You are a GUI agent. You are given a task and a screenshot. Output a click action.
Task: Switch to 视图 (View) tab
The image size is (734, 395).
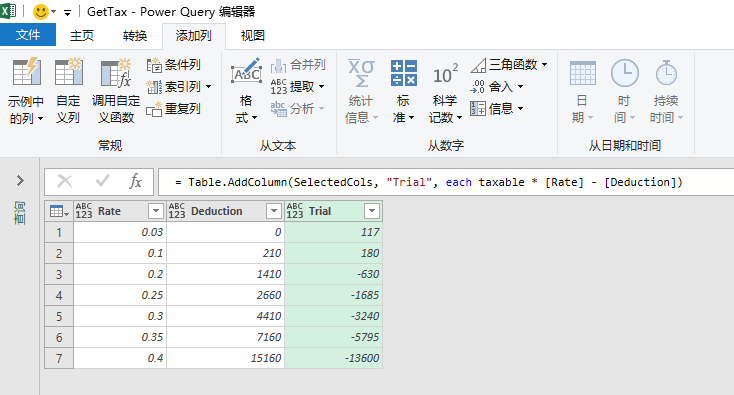[253, 36]
